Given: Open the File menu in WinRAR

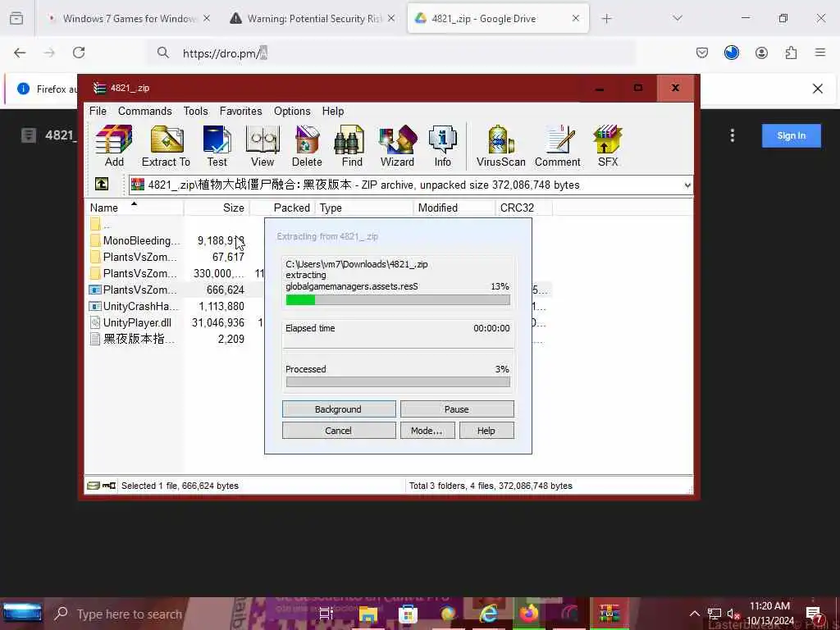Looking at the screenshot, I should click(x=98, y=111).
